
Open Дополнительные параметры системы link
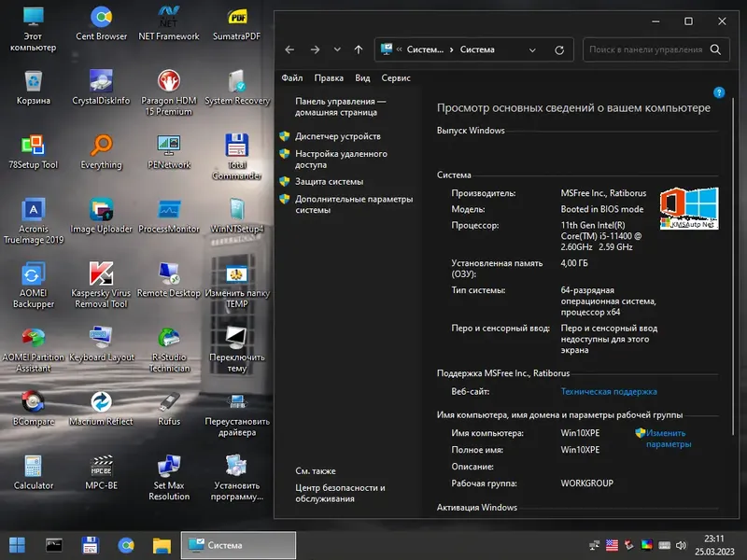point(354,204)
